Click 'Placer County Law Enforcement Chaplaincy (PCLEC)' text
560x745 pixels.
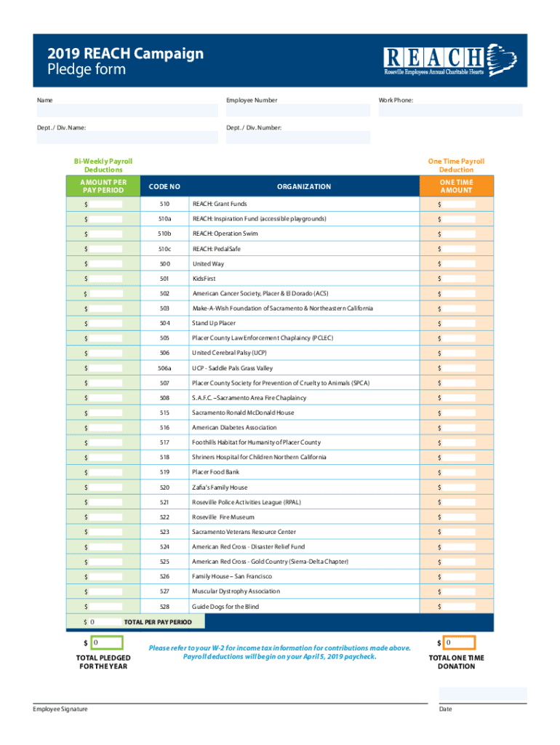click(263, 338)
